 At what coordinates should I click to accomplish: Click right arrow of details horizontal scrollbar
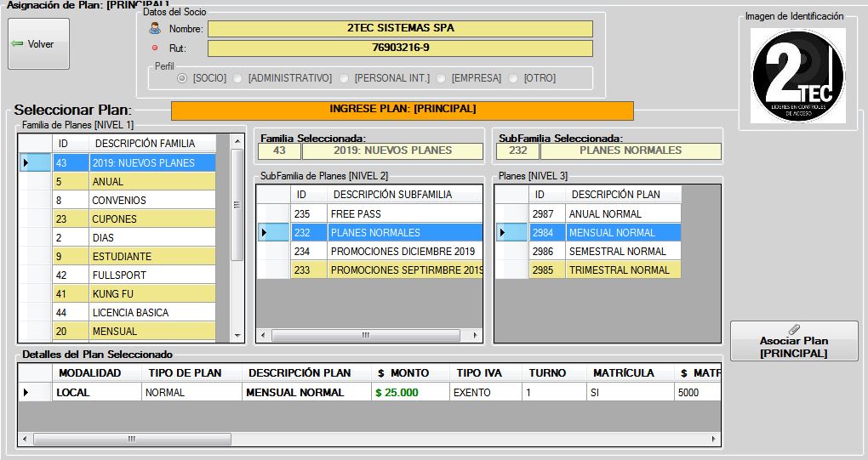point(714,439)
